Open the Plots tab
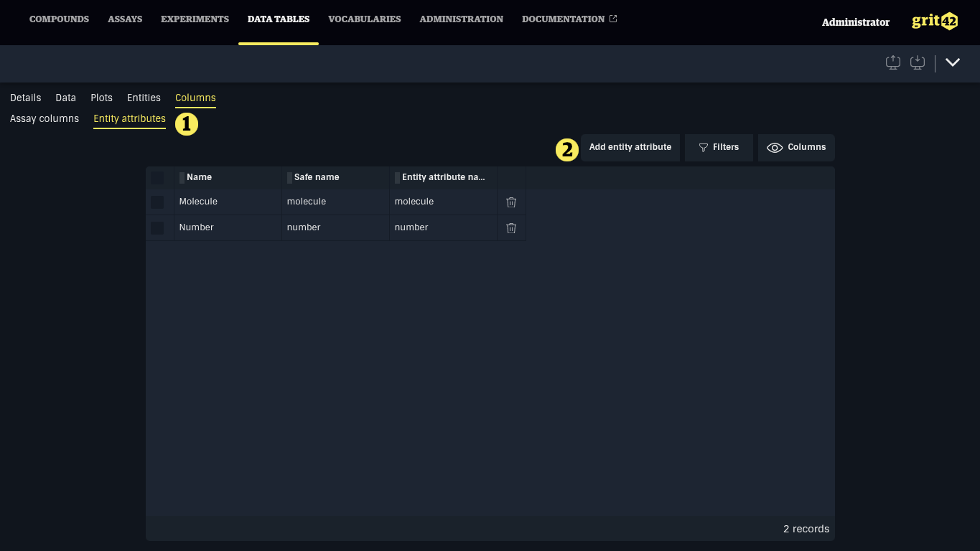Screen dimensions: 980x551 [x=101, y=98]
